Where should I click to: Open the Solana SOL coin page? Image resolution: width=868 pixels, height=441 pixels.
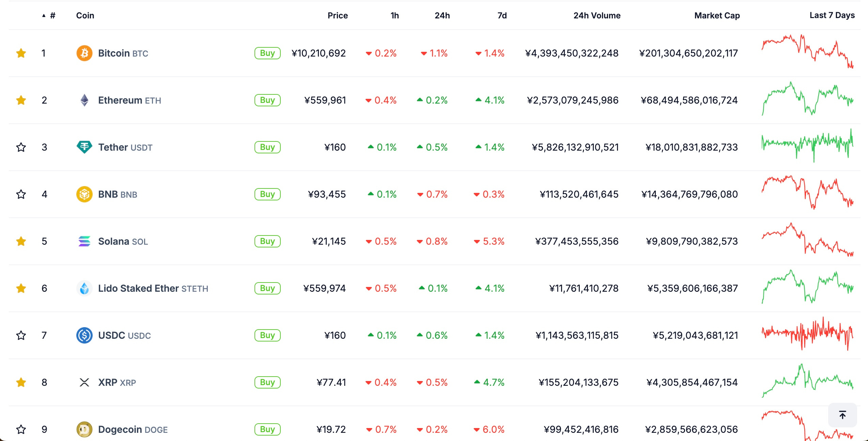pyautogui.click(x=123, y=241)
